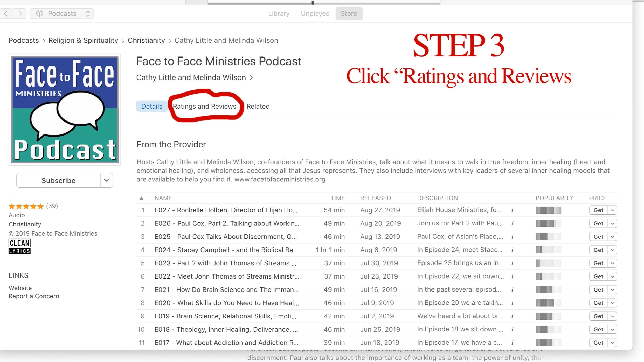Expand the Subscribe dropdown arrow

107,180
